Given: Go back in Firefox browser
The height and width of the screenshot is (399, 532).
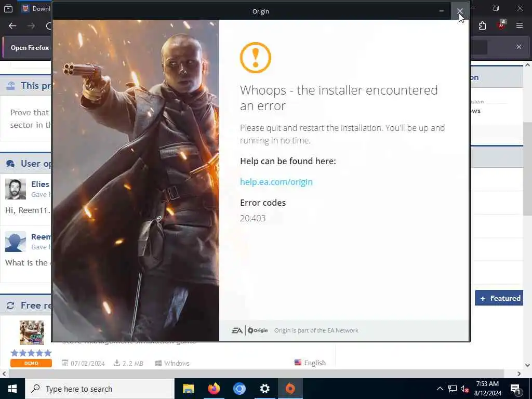Looking at the screenshot, I should 12,26.
